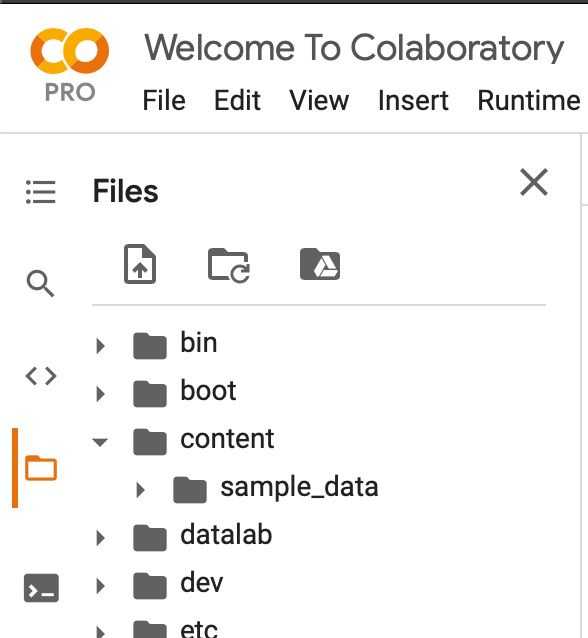Image resolution: width=588 pixels, height=638 pixels.
Task: Open the Edit menu
Action: (237, 101)
